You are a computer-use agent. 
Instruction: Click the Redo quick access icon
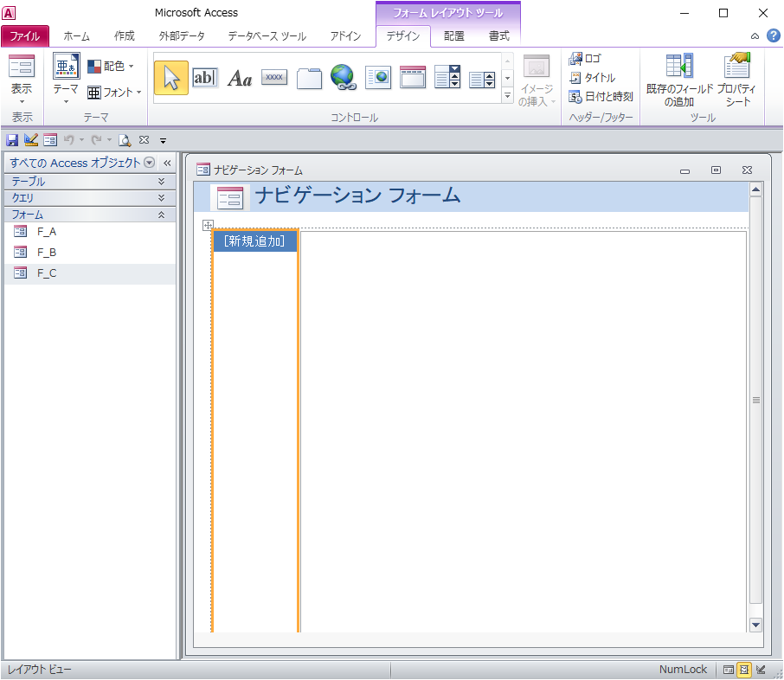97,140
